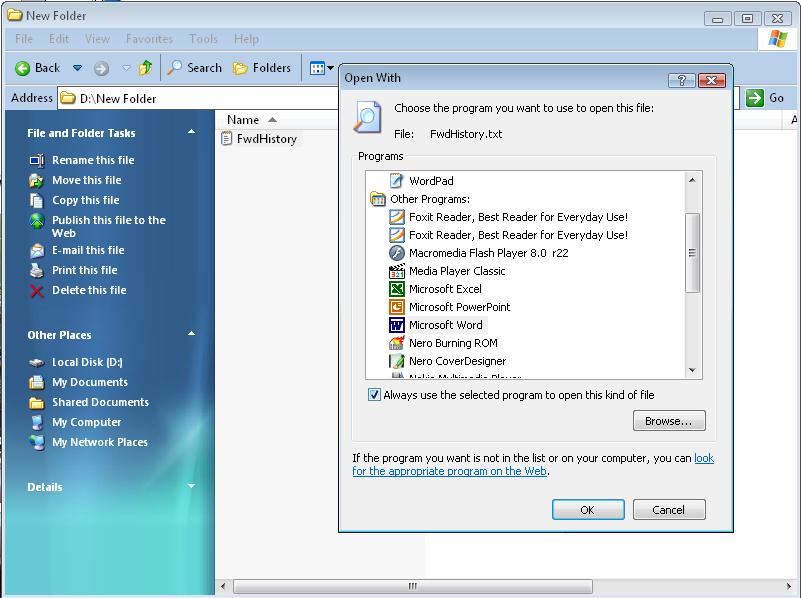The height and width of the screenshot is (598, 801).
Task: Click the Media Player Classic icon
Action: (396, 271)
